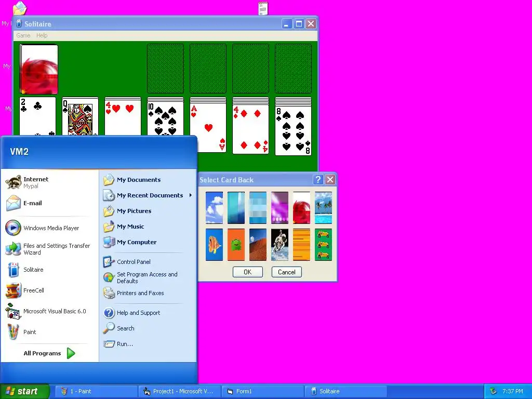The width and height of the screenshot is (532, 399).
Task: Select the purple lights card back
Action: pos(280,208)
